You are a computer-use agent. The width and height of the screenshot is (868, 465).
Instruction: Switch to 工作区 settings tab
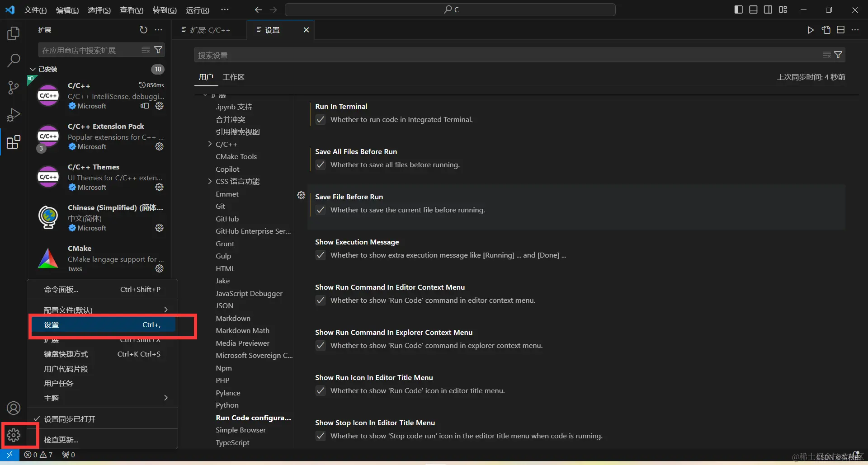pyautogui.click(x=233, y=77)
